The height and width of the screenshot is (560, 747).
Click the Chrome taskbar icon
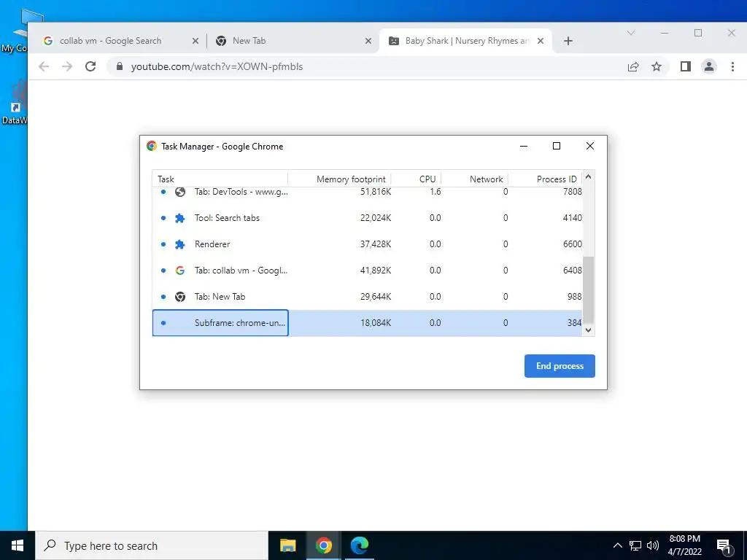(323, 545)
